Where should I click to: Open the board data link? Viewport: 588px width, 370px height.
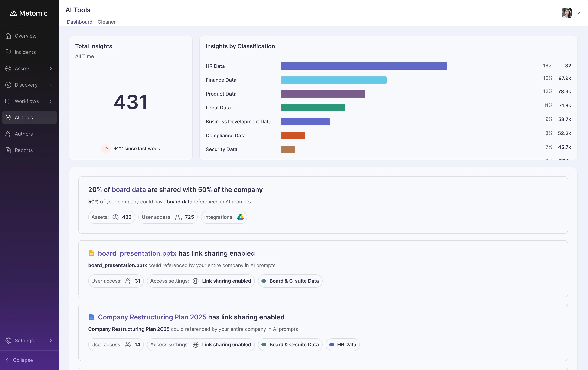tap(129, 189)
